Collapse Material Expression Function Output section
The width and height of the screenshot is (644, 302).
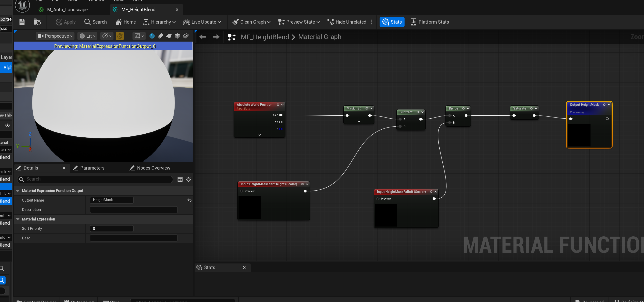point(18,191)
